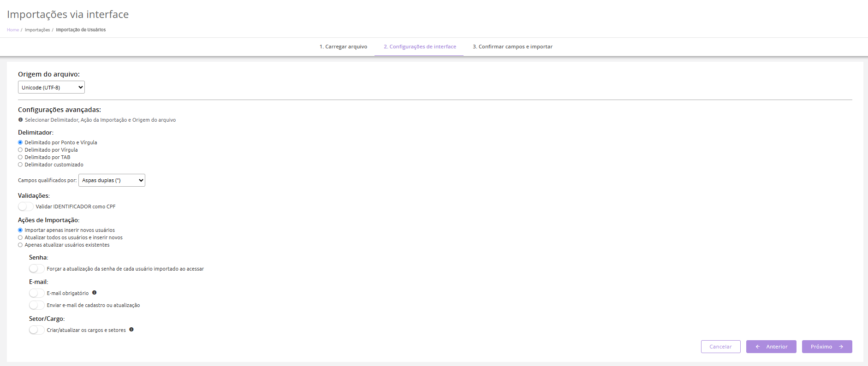Choose Apenas atualizar usuários existentes option

[x=20, y=245]
